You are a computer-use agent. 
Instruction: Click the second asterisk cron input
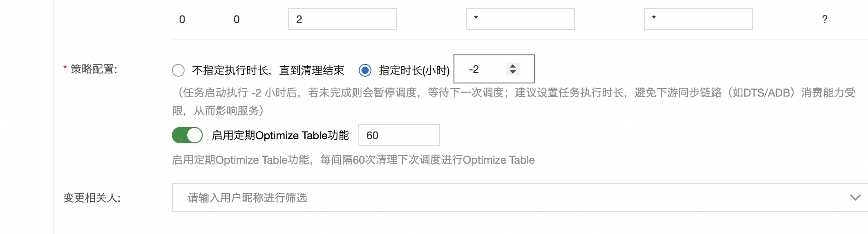(x=698, y=19)
